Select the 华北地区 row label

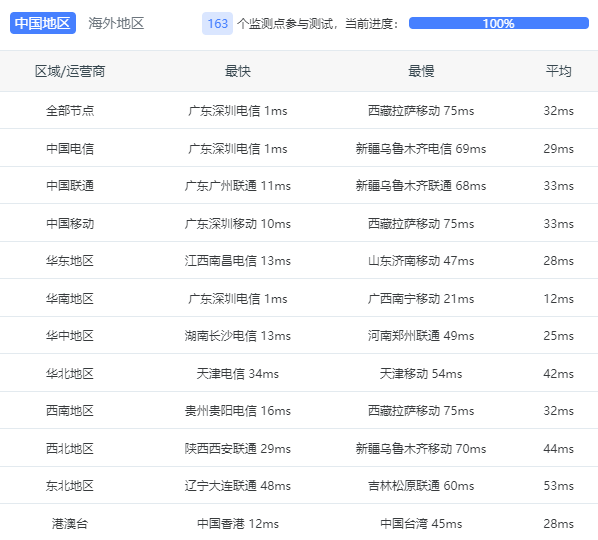click(x=70, y=374)
